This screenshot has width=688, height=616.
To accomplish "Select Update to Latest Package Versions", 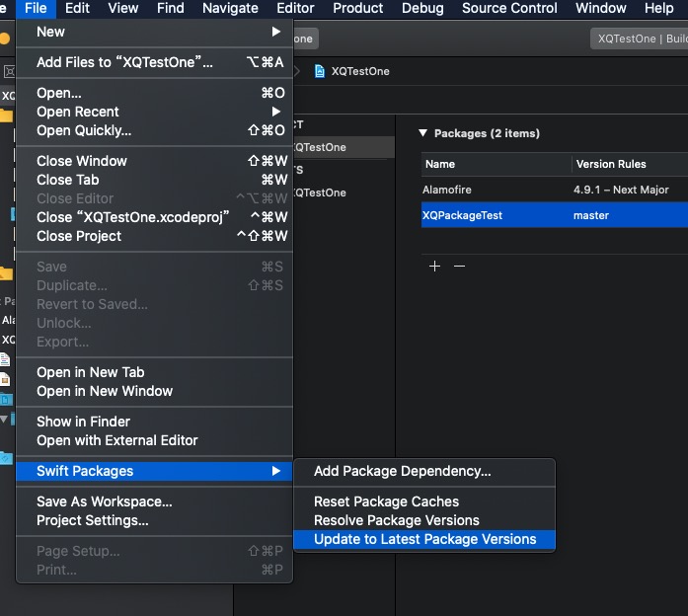I will [x=424, y=539].
